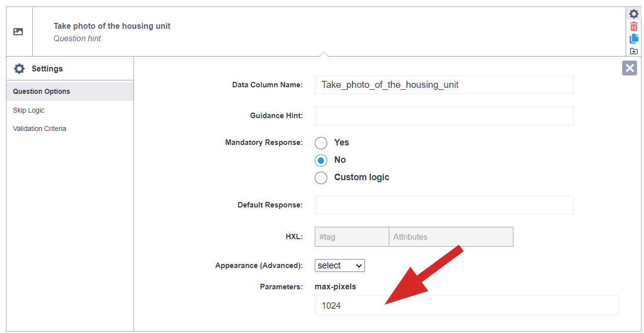Switch to the Question Options tab
Screen dimensions: 644x333
[x=42, y=91]
